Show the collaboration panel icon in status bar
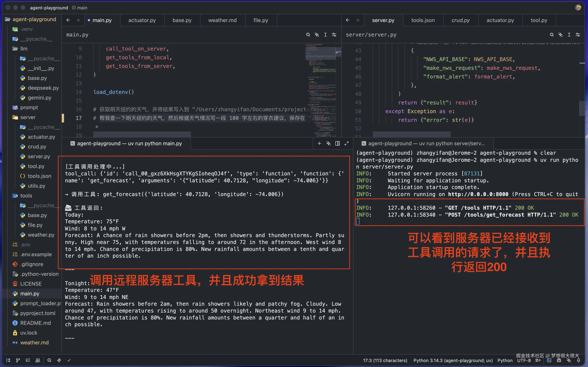The width and height of the screenshot is (588, 367). [38, 360]
